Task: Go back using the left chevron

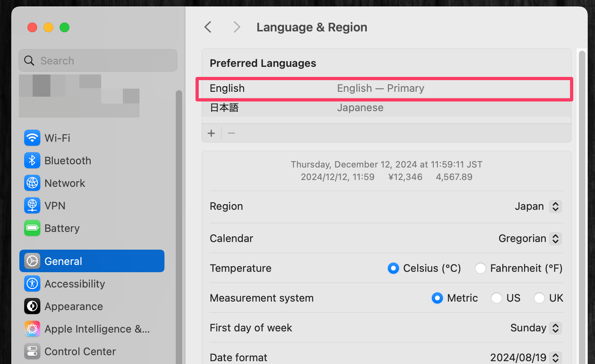Action: tap(208, 27)
